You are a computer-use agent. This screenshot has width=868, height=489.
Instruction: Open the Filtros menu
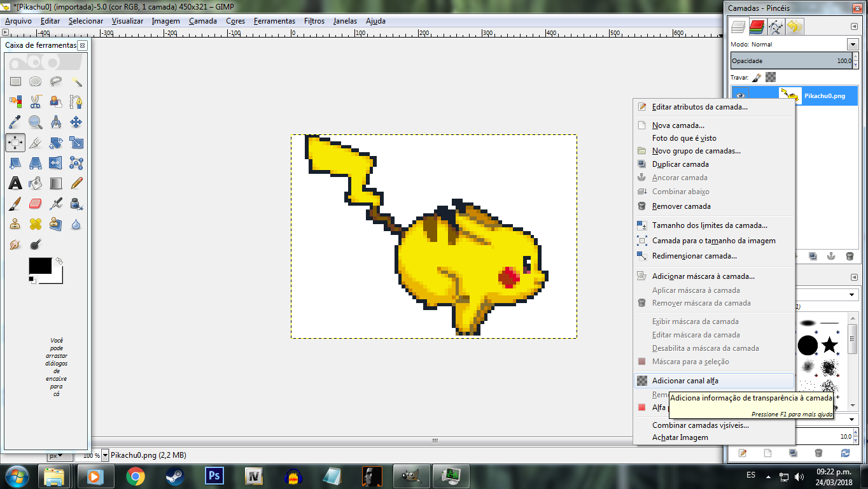(314, 21)
